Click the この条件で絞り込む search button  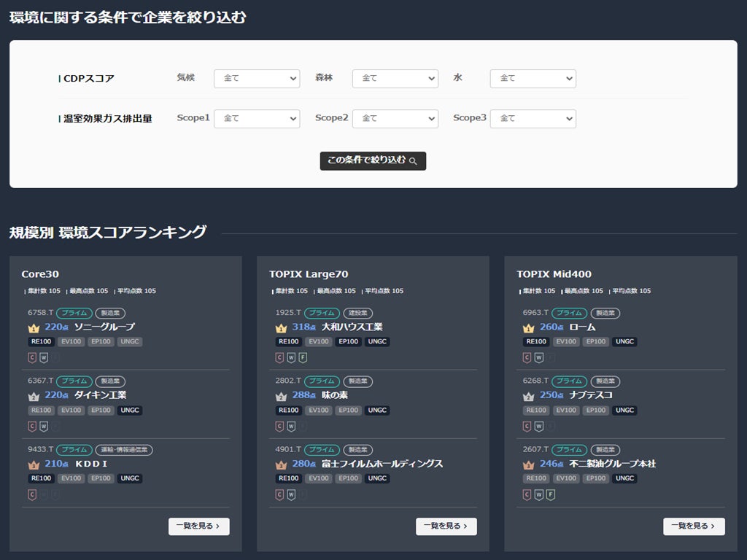pos(373,160)
